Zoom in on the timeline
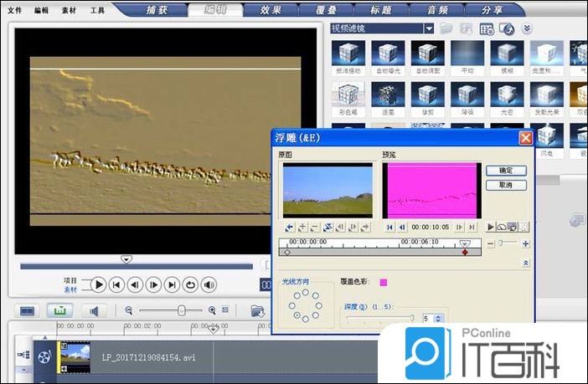Image resolution: width=588 pixels, height=384 pixels. coord(212,310)
